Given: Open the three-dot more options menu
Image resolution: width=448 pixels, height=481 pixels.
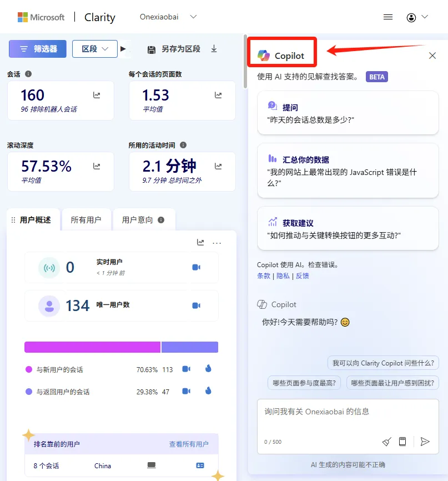Looking at the screenshot, I should tap(217, 243).
